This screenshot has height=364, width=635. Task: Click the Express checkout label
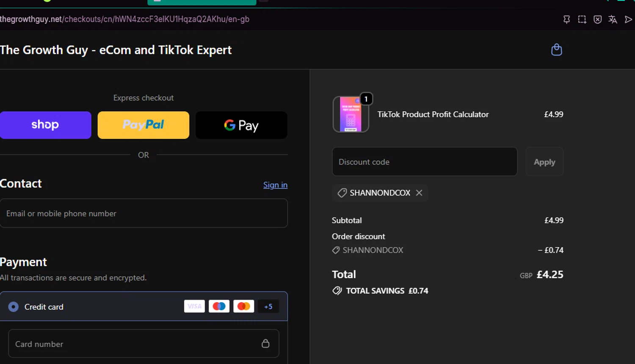click(x=144, y=98)
